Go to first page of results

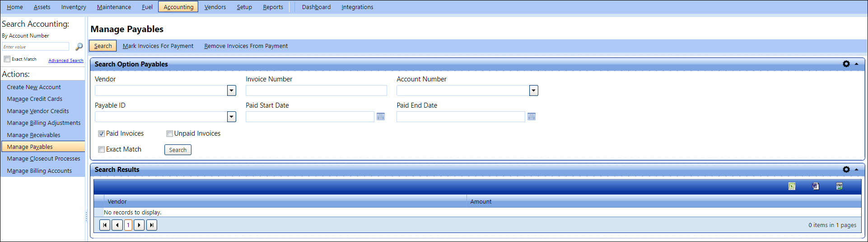click(x=105, y=225)
